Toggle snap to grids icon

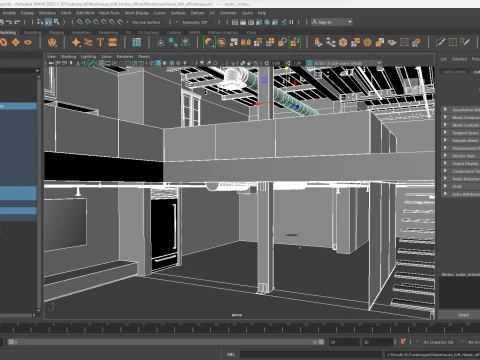pos(80,22)
